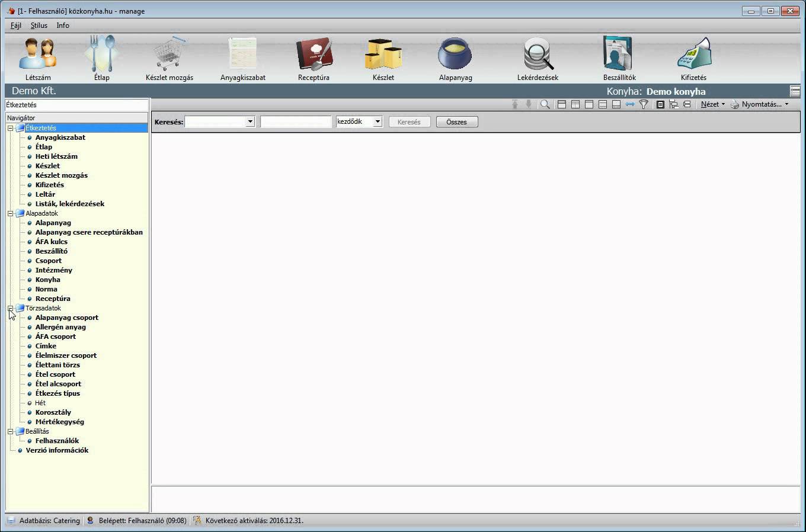
Task: Open the Étlap menu planner icon
Action: 101,55
